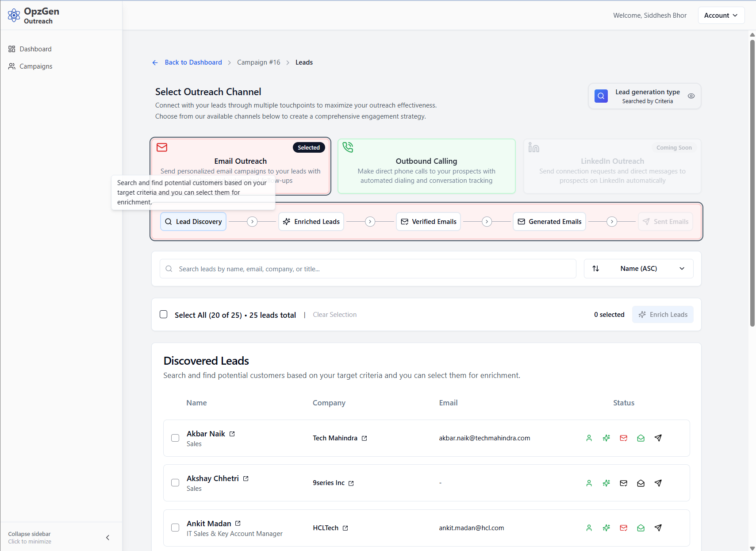Click arrow between Verified Emails and Generated Emails
This screenshot has width=756, height=551.
(x=487, y=222)
